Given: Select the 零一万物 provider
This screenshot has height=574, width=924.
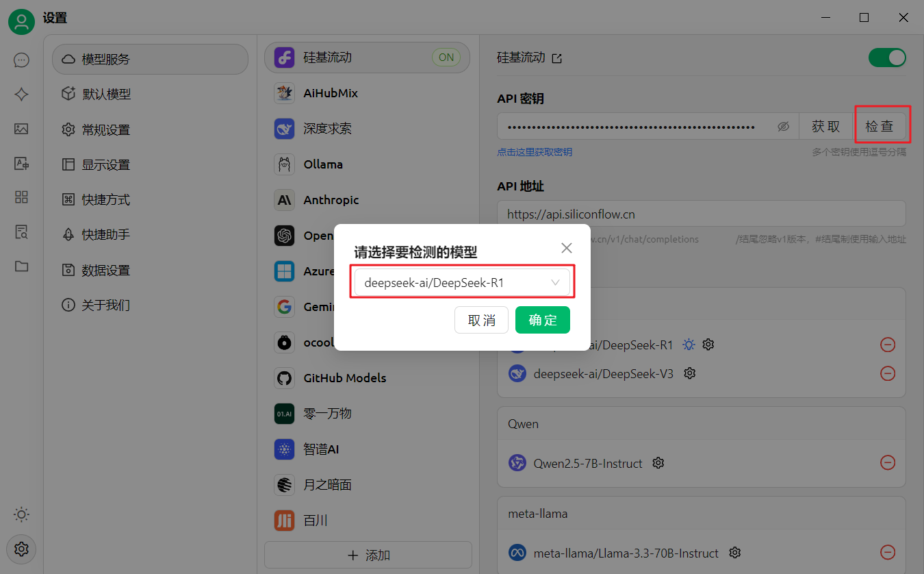Looking at the screenshot, I should click(368, 414).
